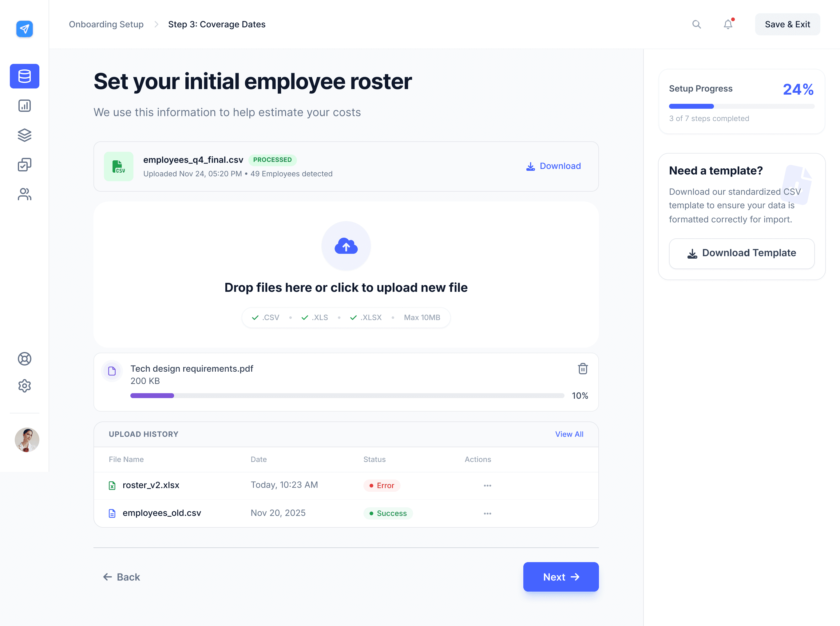Viewport: 840px width, 626px height.
Task: Click the help lifebuoy icon
Action: [x=24, y=358]
